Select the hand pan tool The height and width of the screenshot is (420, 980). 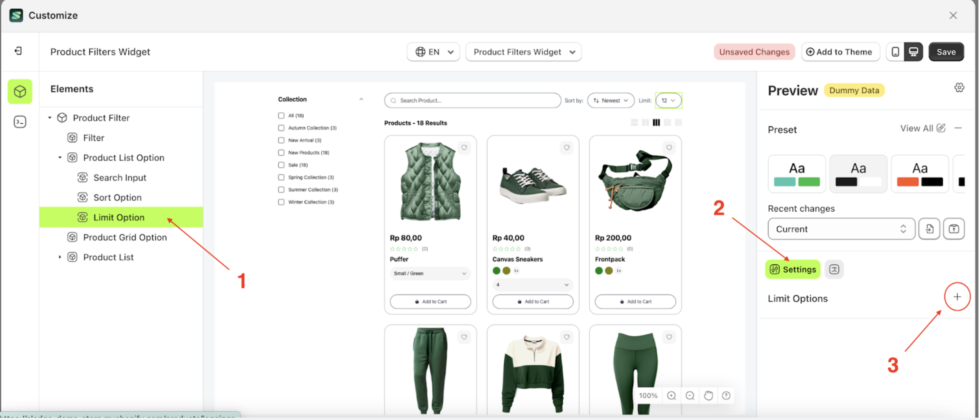(708, 396)
